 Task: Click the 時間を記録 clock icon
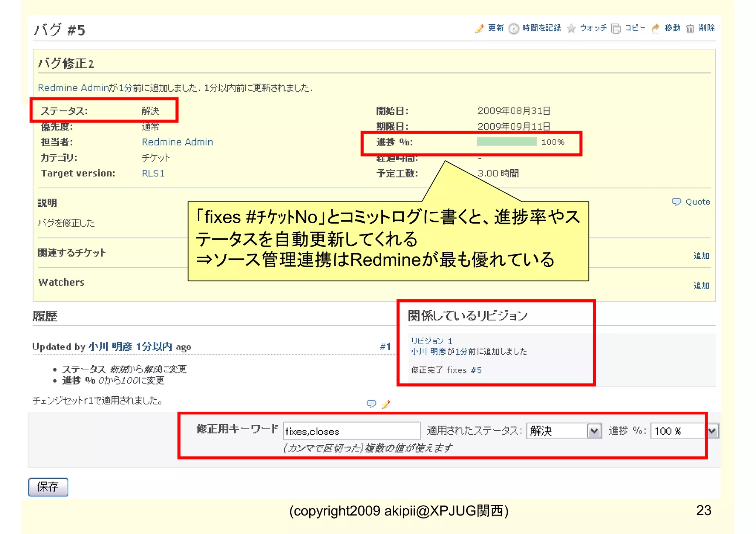point(514,28)
